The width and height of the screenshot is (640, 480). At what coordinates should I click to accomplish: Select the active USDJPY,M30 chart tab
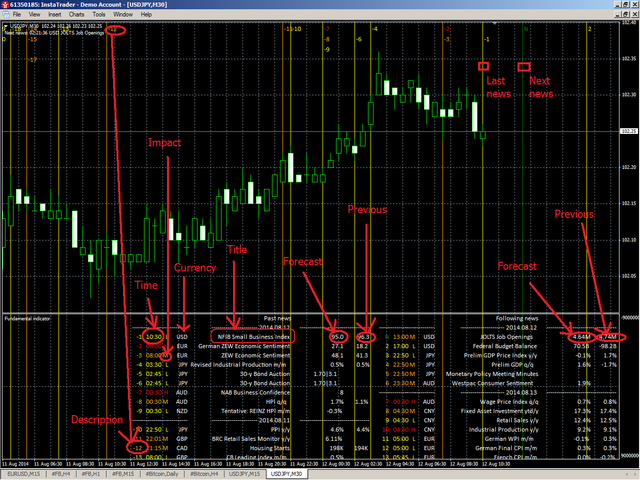pyautogui.click(x=287, y=474)
